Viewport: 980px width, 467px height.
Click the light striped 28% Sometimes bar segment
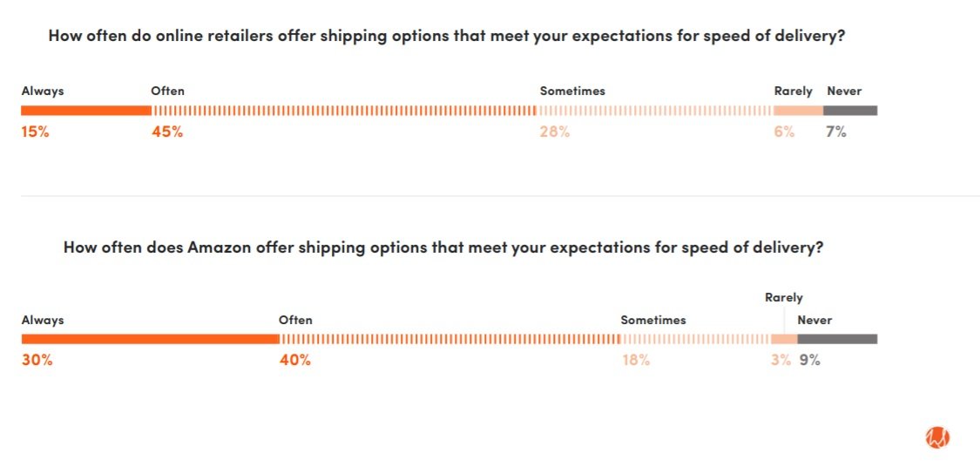(655, 111)
